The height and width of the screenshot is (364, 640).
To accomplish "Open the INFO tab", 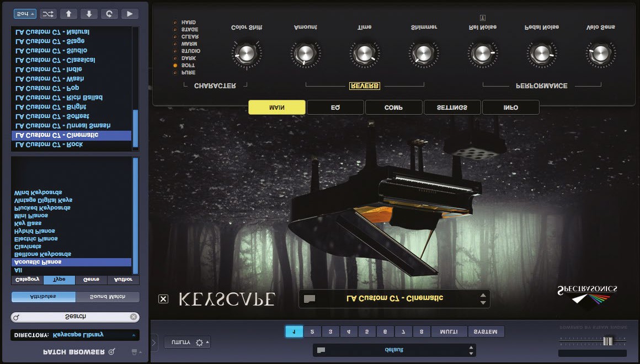I will [510, 108].
